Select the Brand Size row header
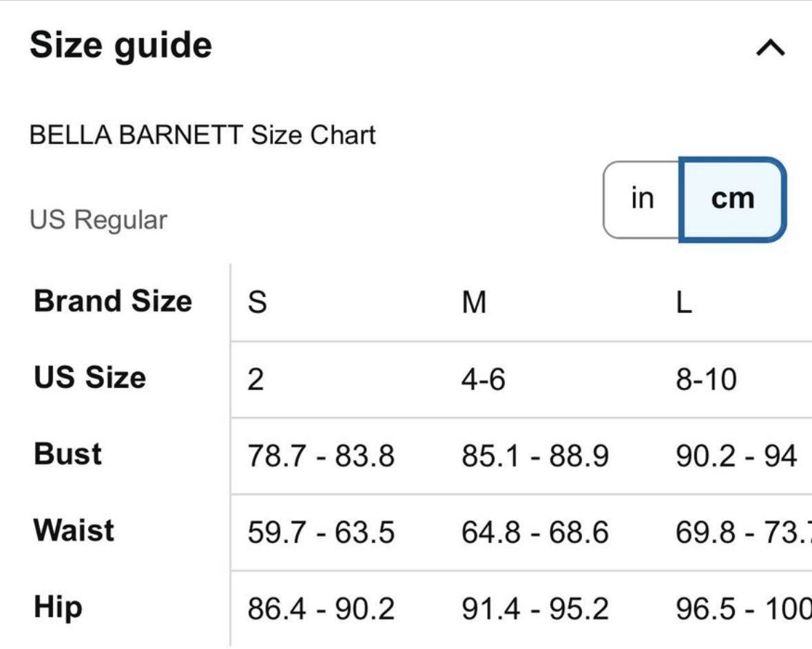This screenshot has height=649, width=812. 113,301
